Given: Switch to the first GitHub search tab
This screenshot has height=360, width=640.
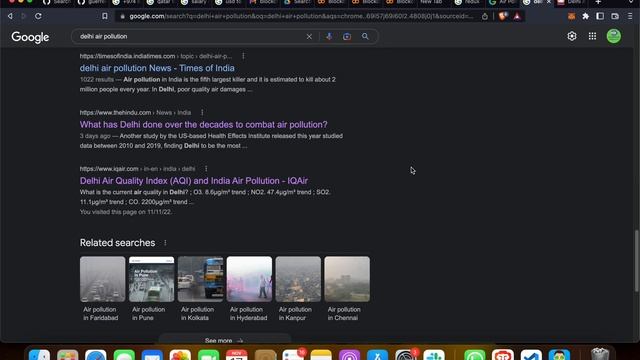Looking at the screenshot, I should [x=56, y=2].
